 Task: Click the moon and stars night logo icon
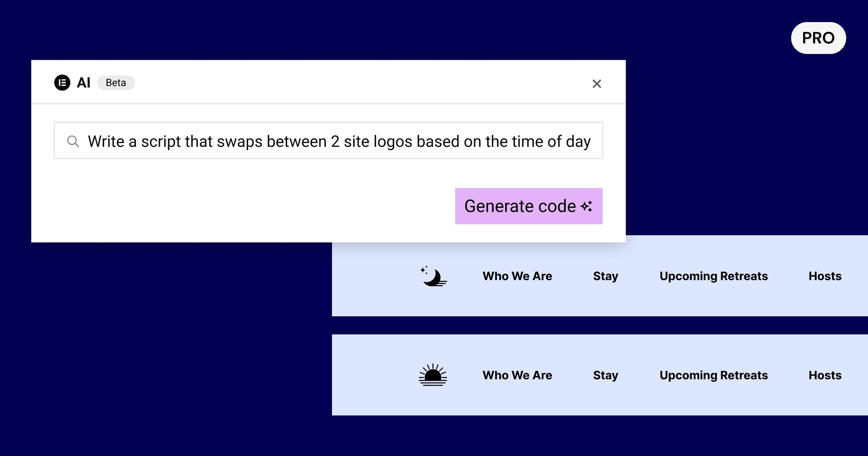point(434,276)
